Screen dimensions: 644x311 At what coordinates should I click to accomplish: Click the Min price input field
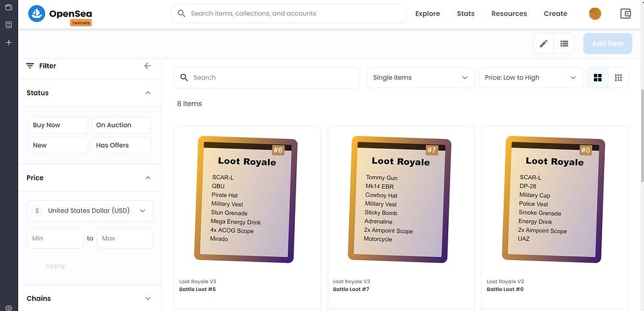55,238
